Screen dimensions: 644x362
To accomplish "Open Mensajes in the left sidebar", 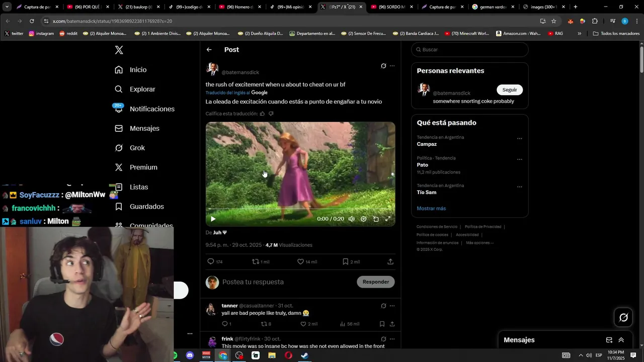I will tap(137, 128).
